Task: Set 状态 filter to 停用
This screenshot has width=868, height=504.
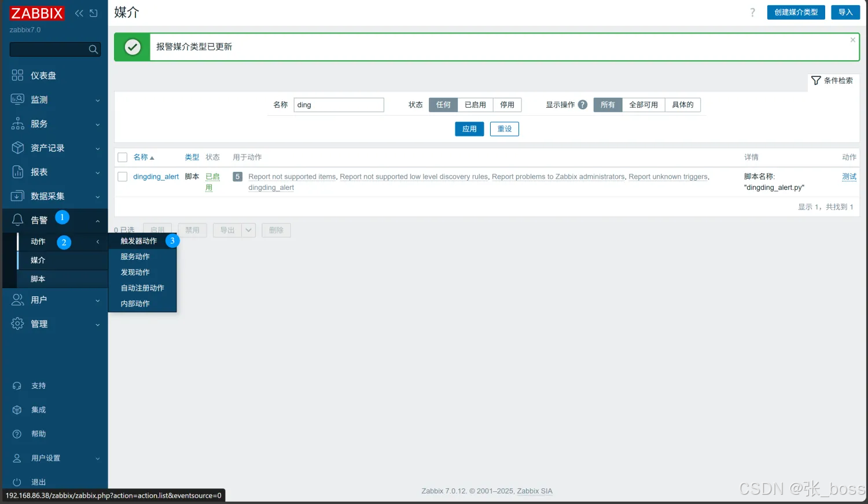Action: click(x=507, y=105)
